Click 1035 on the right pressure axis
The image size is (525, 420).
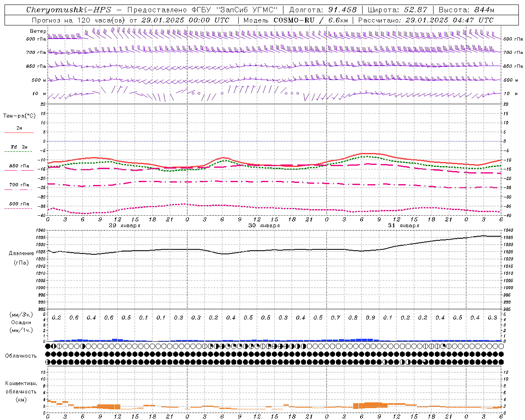pos(508,237)
